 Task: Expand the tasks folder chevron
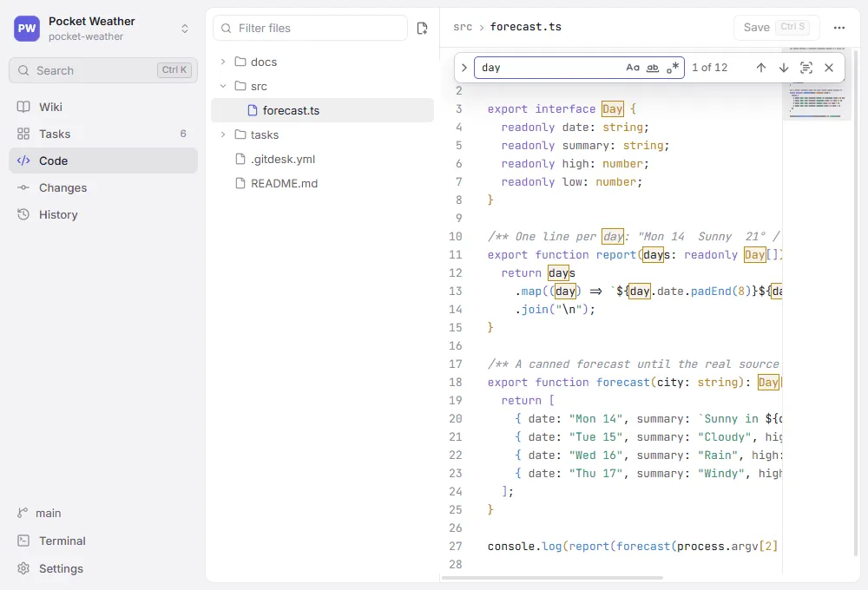tap(223, 134)
